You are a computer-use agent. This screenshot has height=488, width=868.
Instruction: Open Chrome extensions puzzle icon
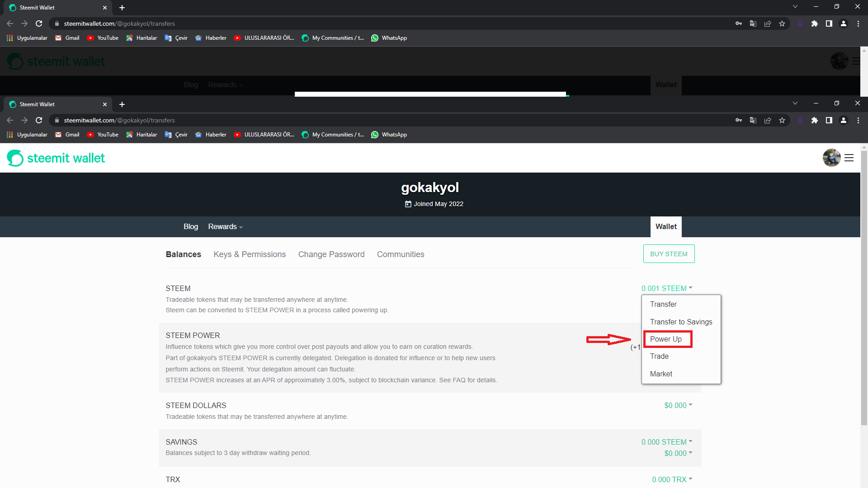815,120
